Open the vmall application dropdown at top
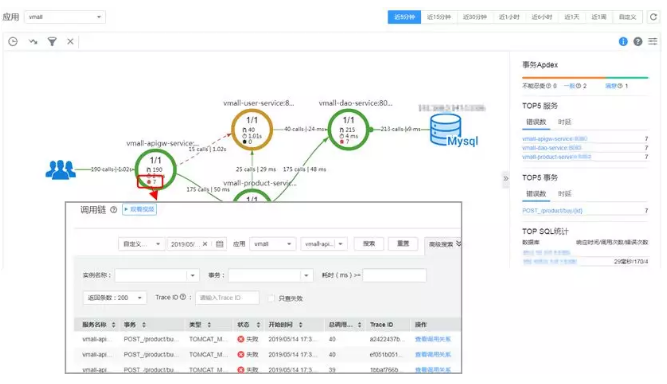The width and height of the screenshot is (667, 384). (x=65, y=17)
